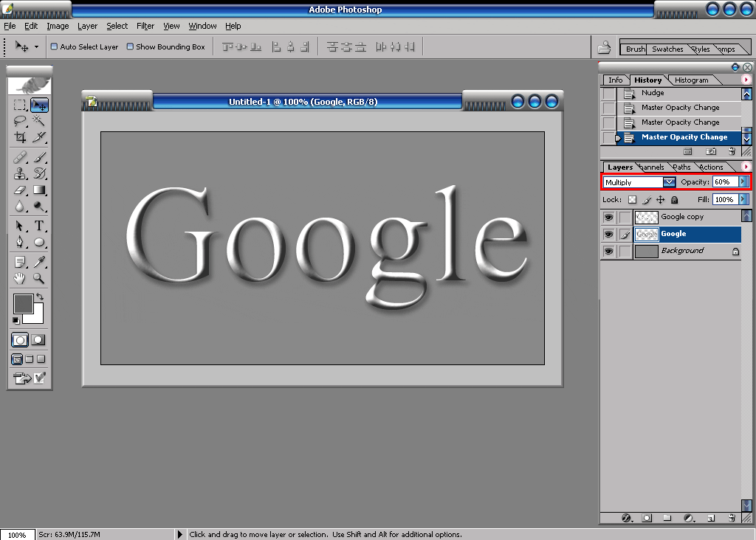
Task: Select the Blur tool
Action: (20, 207)
